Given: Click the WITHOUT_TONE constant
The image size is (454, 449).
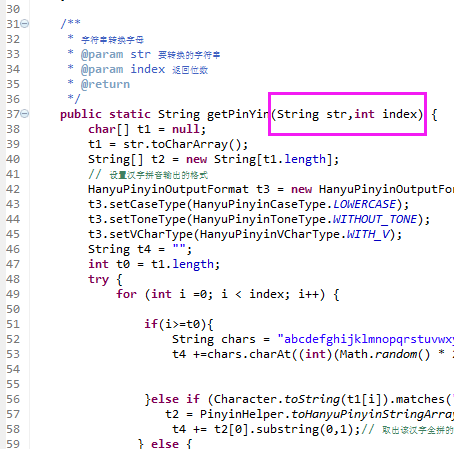Looking at the screenshot, I should coord(375,219).
